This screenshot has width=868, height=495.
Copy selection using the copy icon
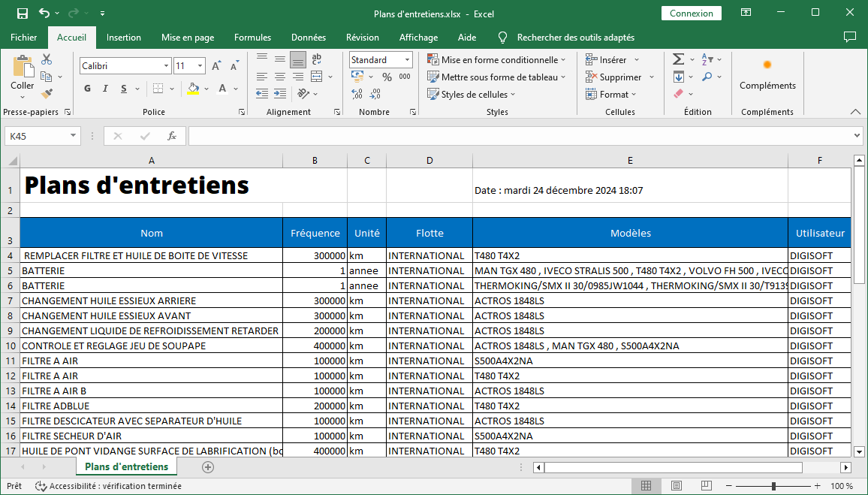[x=47, y=77]
